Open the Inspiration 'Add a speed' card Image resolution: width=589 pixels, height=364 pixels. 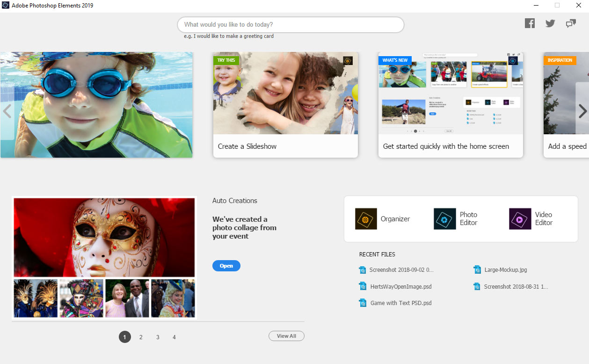pyautogui.click(x=566, y=105)
